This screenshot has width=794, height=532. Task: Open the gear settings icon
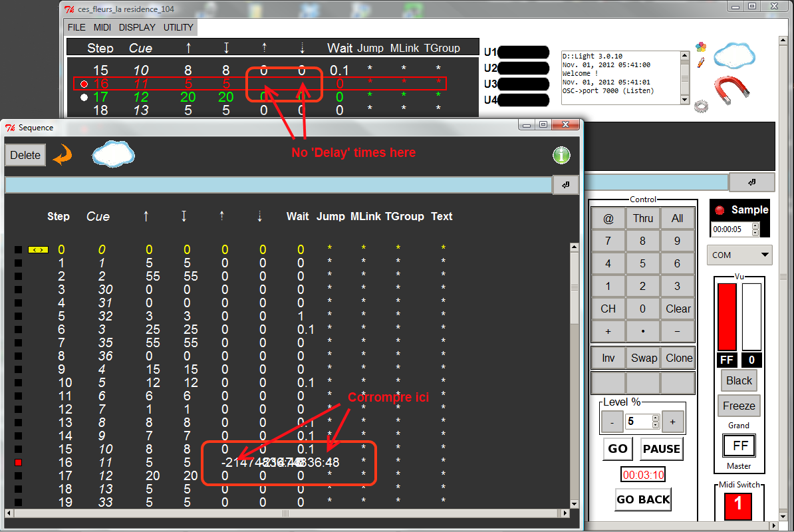(x=700, y=105)
